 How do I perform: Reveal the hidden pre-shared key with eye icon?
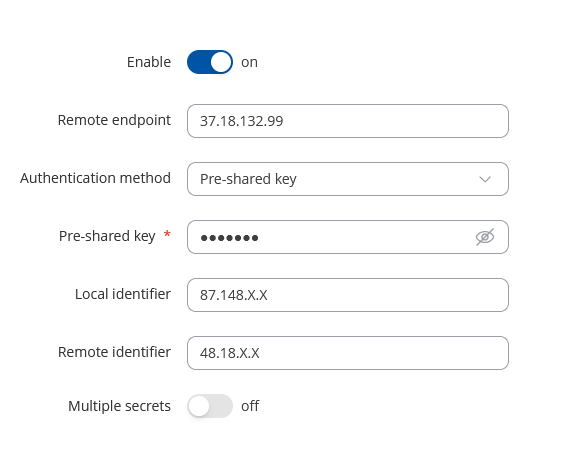click(485, 237)
